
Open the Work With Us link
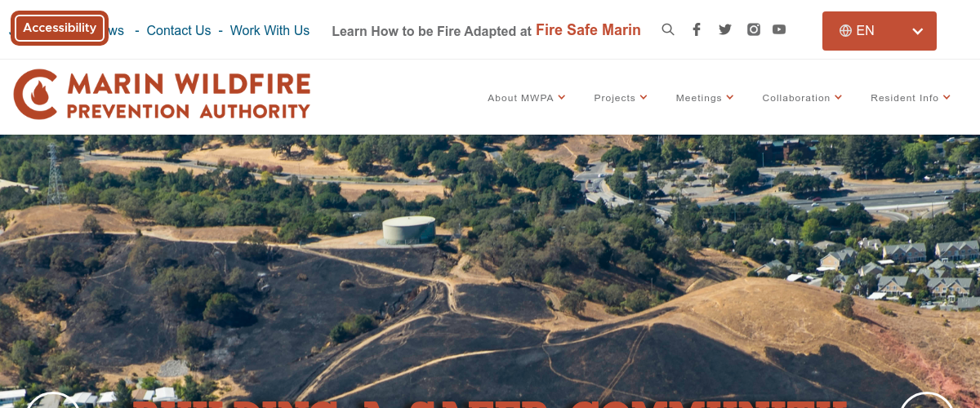(269, 30)
